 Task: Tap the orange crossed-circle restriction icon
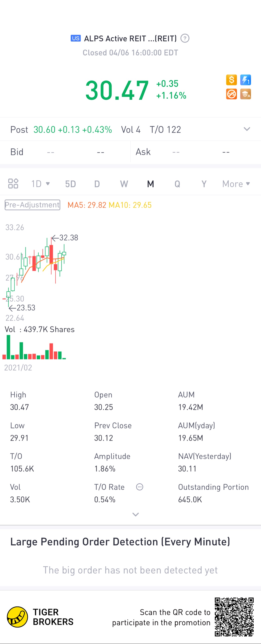(x=231, y=94)
